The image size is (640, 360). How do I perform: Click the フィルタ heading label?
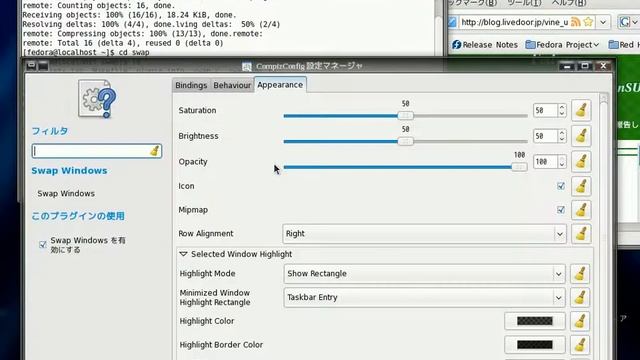click(50, 131)
